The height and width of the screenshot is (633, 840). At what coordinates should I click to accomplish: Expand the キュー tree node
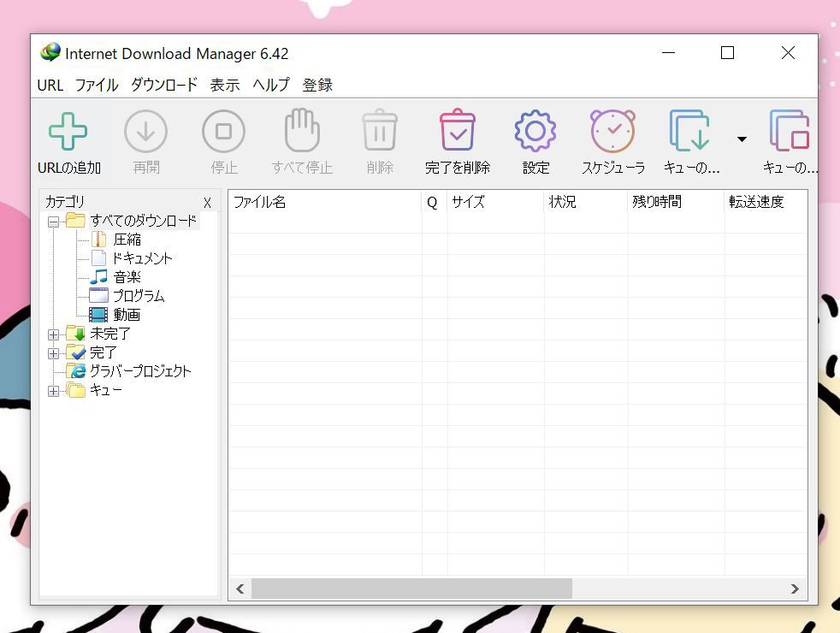click(53, 392)
